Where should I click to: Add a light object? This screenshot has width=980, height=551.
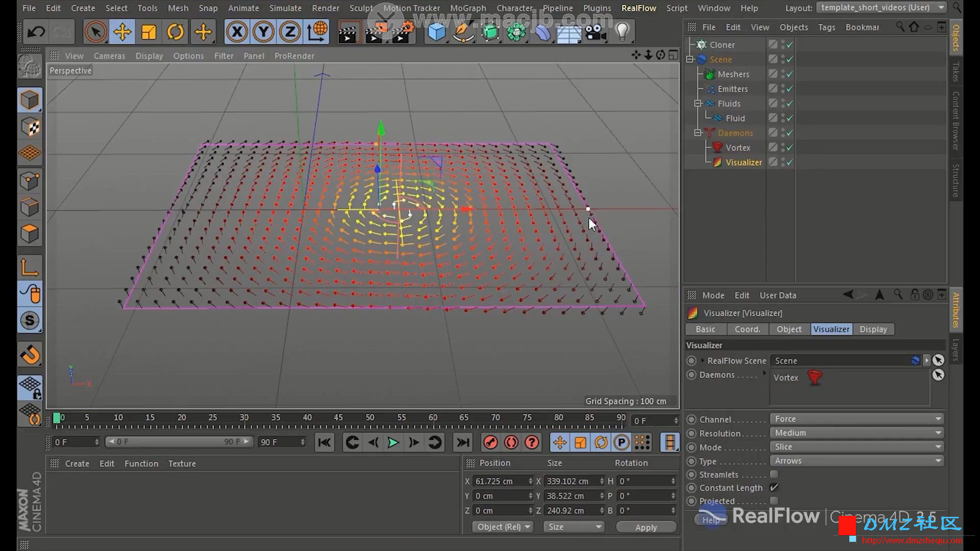point(622,32)
